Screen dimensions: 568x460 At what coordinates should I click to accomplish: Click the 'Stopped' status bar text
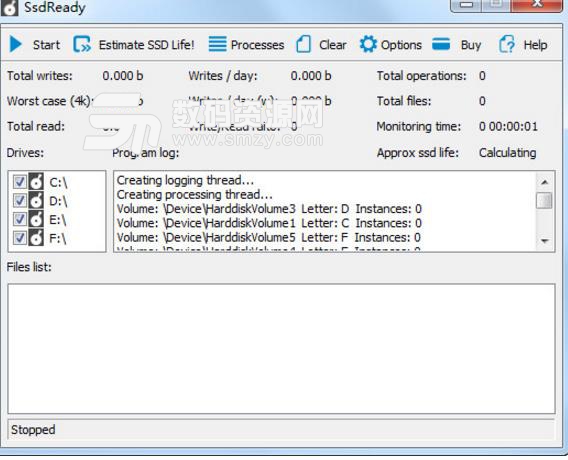tap(33, 430)
